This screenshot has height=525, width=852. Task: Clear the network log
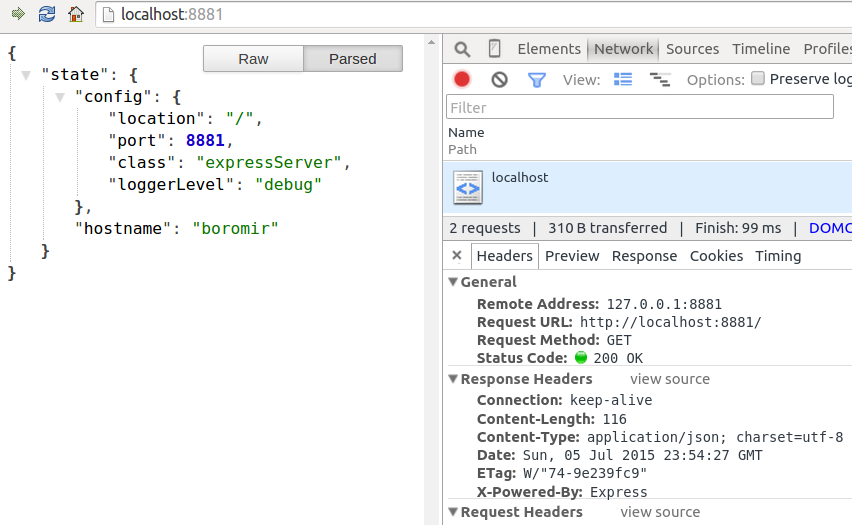[x=499, y=80]
